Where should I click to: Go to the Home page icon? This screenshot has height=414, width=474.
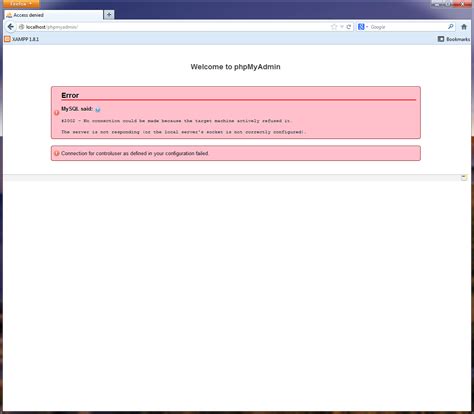pyautogui.click(x=464, y=27)
